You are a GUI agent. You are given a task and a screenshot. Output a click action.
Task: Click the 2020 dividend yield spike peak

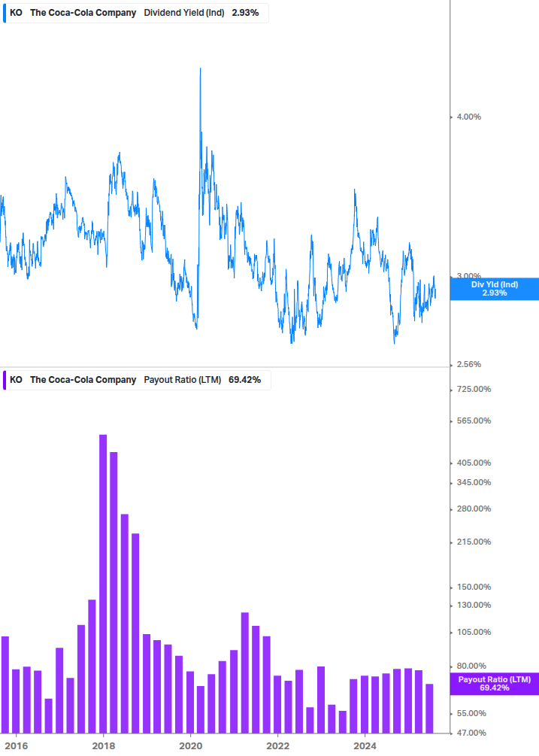201,70
